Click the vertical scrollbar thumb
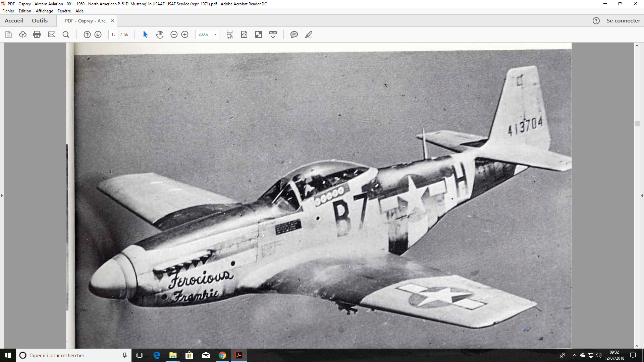Viewport: 644px width, 362px height. (x=637, y=123)
